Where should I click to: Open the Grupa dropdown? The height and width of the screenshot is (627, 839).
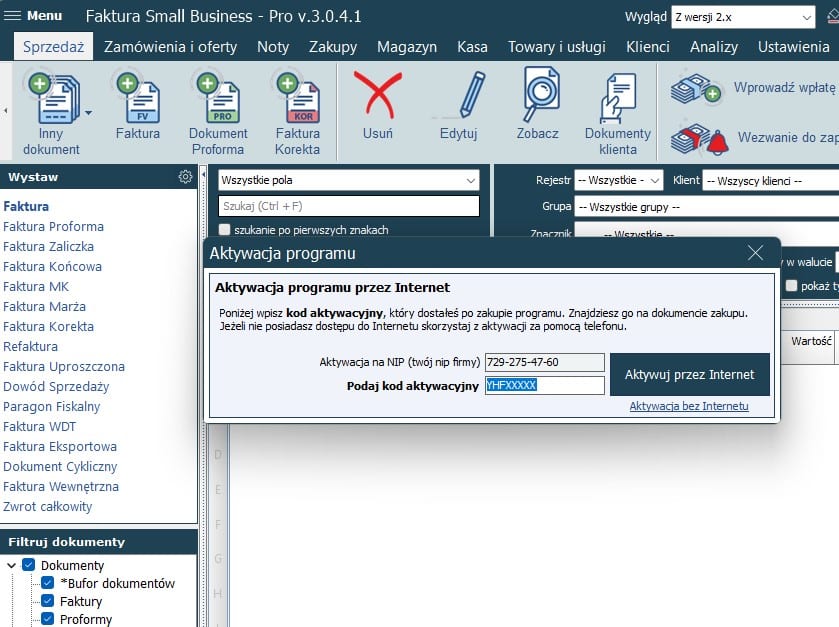(x=706, y=207)
